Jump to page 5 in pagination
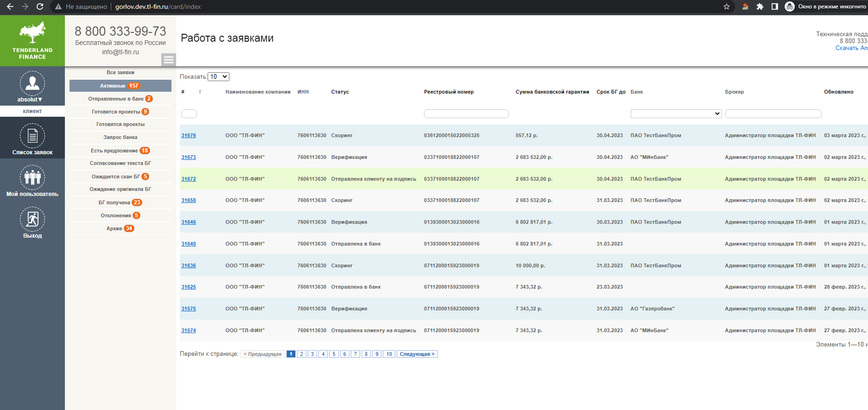Viewport: 868px width, 410px height. tap(334, 354)
